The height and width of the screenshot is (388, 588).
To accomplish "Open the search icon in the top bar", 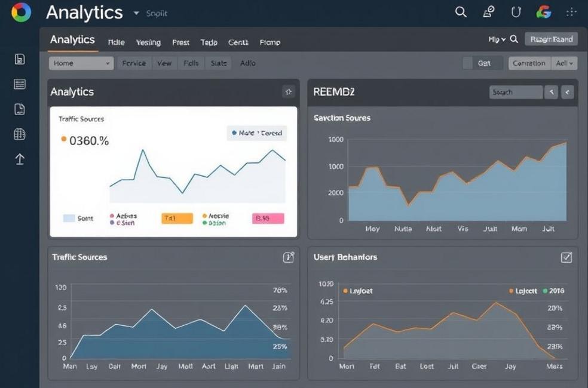I will click(460, 12).
